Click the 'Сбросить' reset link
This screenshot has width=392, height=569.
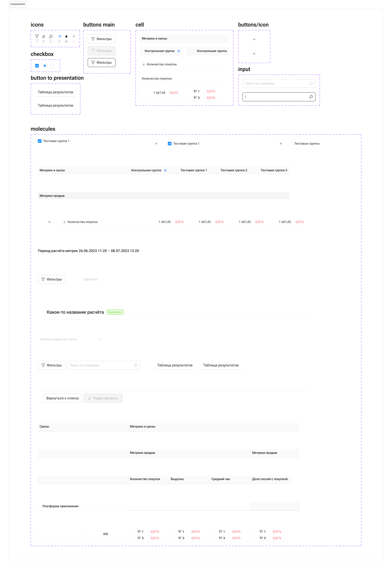point(90,279)
